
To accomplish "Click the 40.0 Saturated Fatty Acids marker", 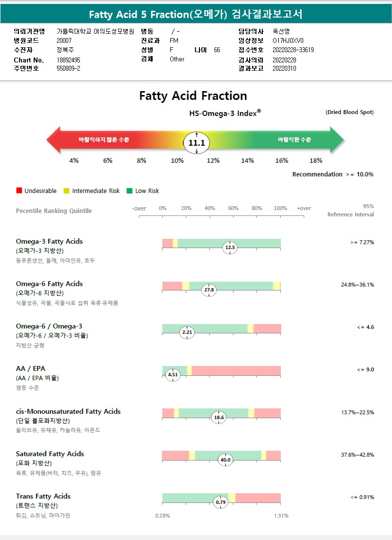I will [225, 460].
